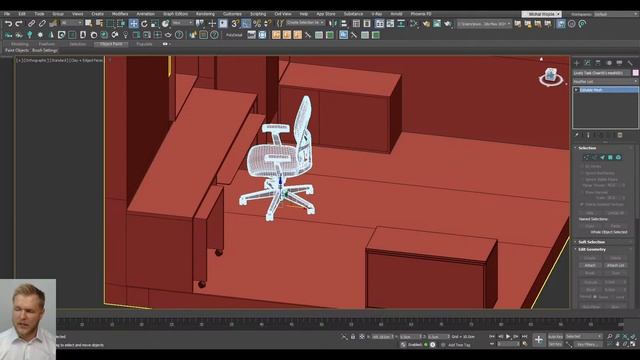Viewport: 640px width, 360px height.
Task: Click the Attach button
Action: point(590,265)
